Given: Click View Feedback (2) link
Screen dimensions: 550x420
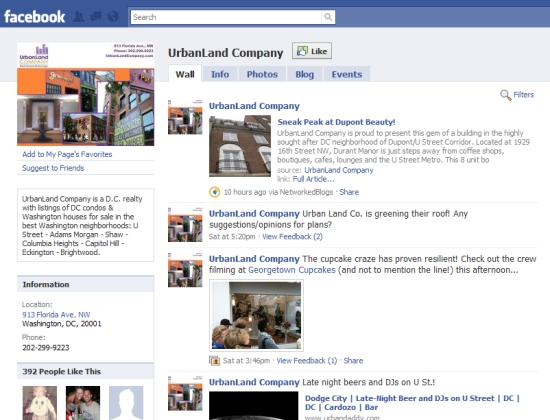Looking at the screenshot, I should [292, 236].
